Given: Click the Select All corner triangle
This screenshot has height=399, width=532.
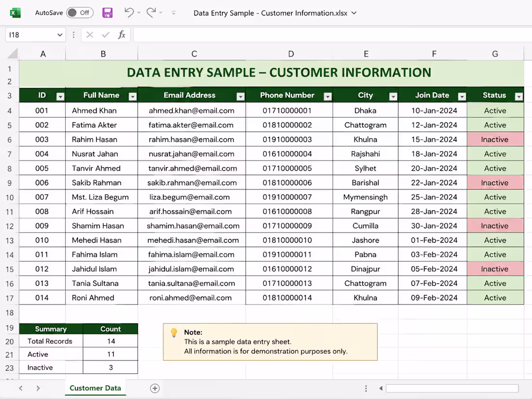Looking at the screenshot, I should click(x=13, y=53).
